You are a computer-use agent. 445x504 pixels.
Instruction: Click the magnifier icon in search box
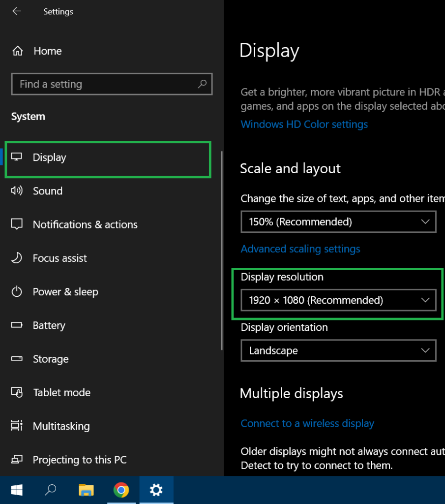[x=202, y=84]
